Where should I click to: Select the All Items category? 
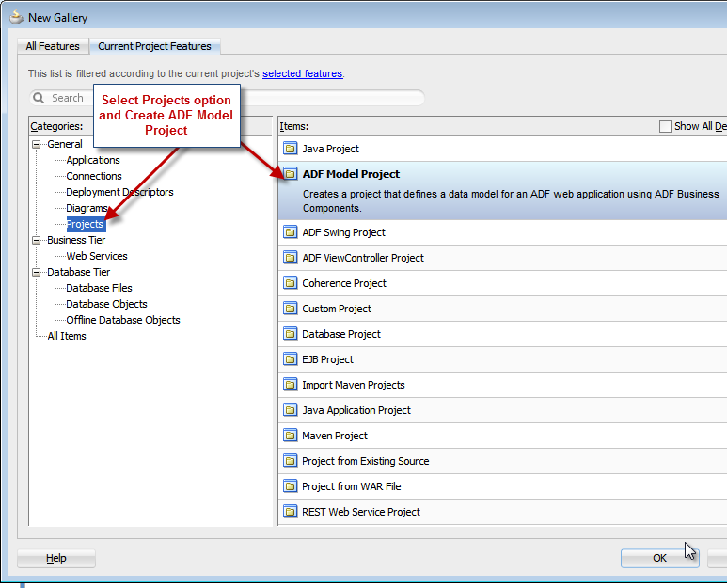[67, 336]
